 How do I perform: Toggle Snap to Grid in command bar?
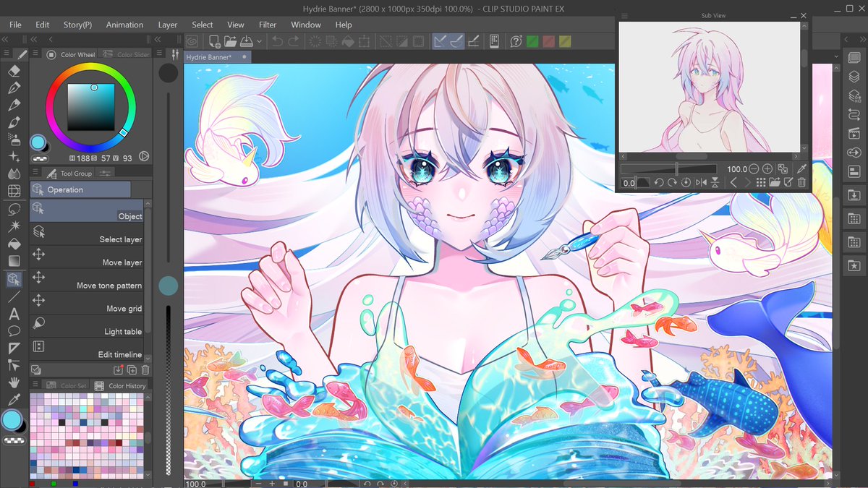click(474, 41)
